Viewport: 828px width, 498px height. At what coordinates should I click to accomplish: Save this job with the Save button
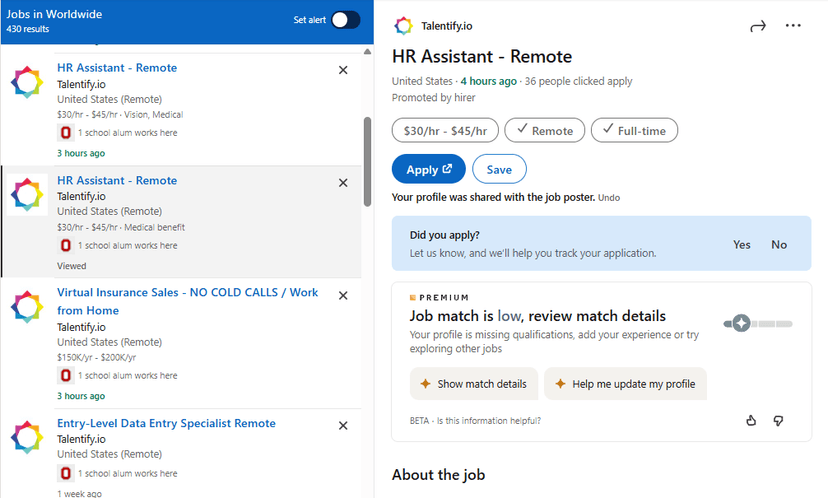coord(499,170)
